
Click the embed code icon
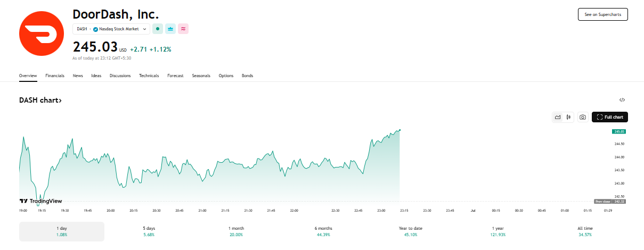[x=622, y=100]
